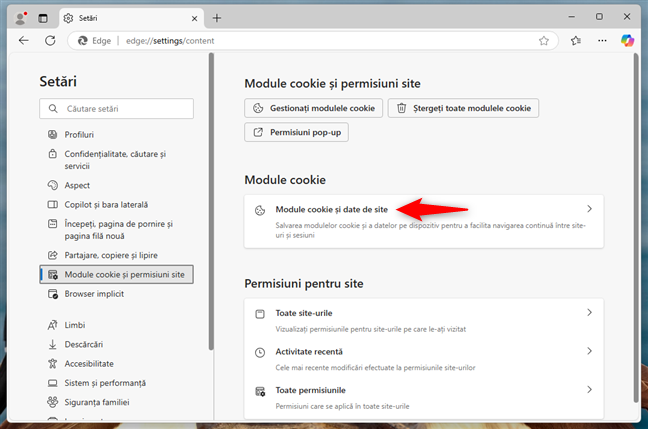648x429 pixels.
Task: Reload the page with refresh icon
Action: coord(50,41)
